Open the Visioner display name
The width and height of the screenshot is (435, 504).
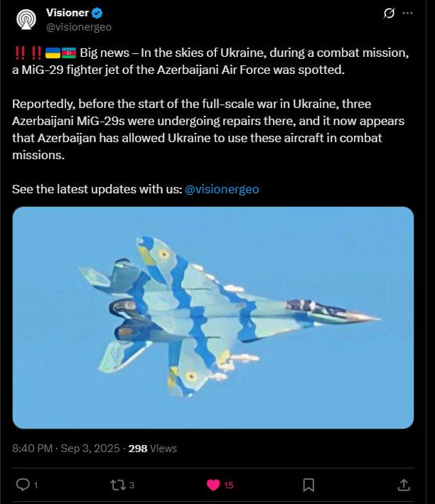tap(68, 13)
